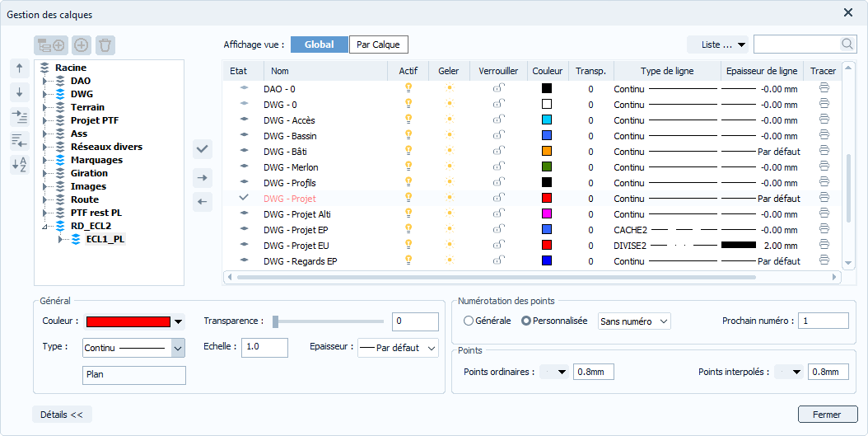
Task: Expand the Terrain tree node
Action: (44, 107)
